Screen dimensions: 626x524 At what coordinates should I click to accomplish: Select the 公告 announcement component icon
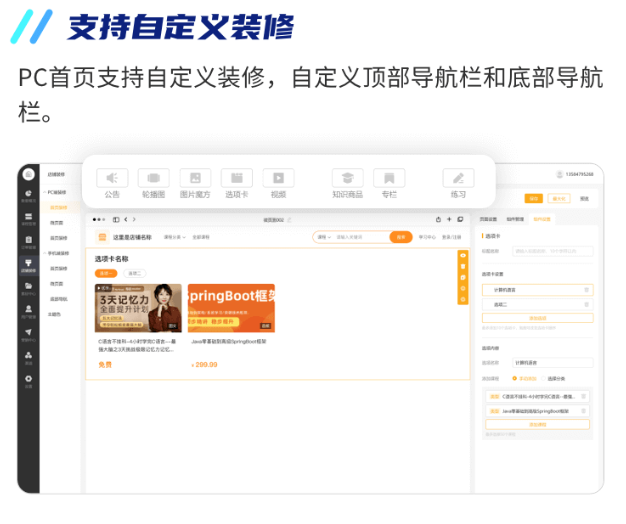click(x=112, y=178)
